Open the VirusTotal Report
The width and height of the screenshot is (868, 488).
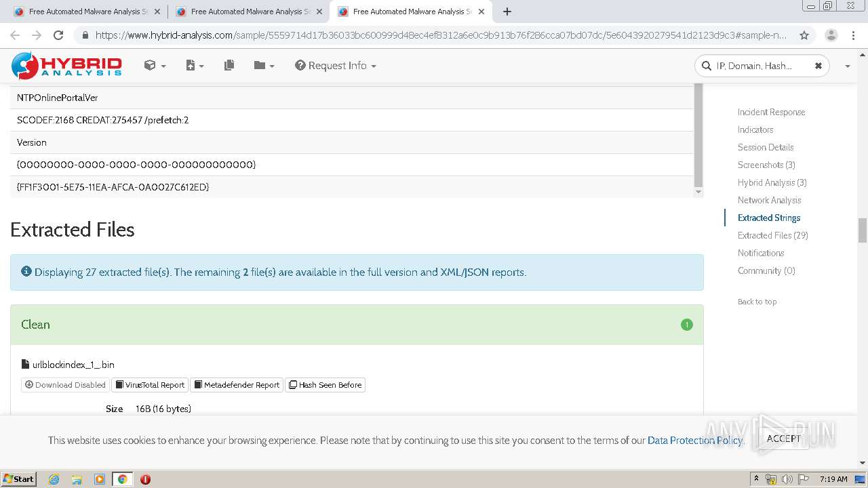[150, 384]
